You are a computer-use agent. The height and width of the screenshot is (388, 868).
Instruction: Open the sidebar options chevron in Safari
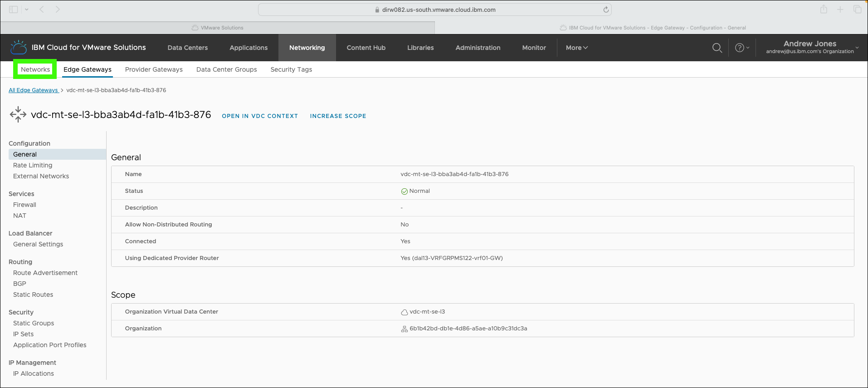(x=27, y=9)
